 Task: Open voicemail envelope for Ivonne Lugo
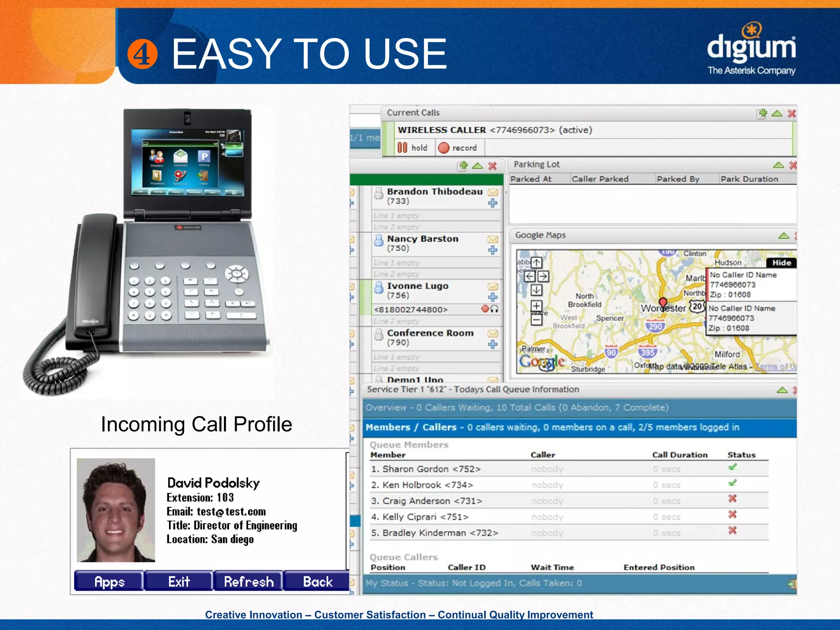pyautogui.click(x=493, y=286)
